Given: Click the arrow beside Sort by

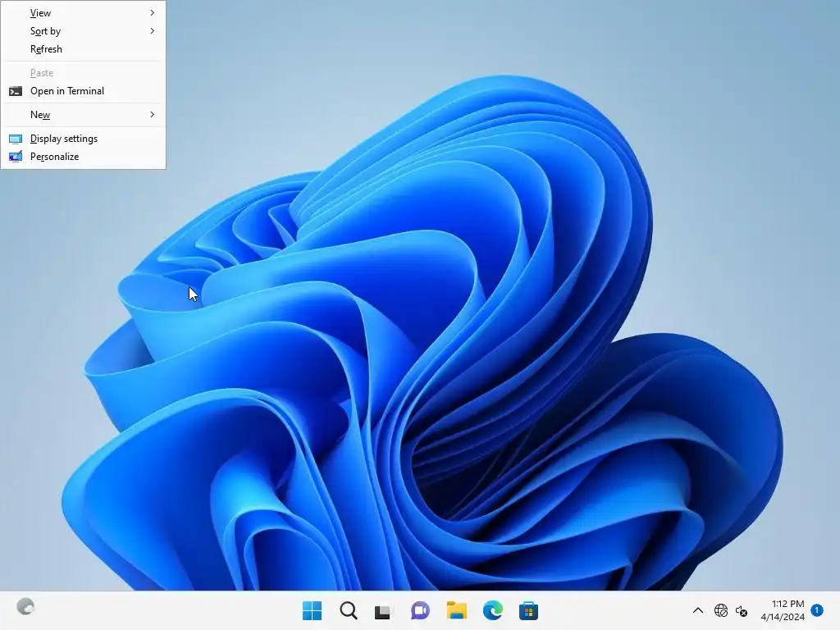Looking at the screenshot, I should click(152, 30).
